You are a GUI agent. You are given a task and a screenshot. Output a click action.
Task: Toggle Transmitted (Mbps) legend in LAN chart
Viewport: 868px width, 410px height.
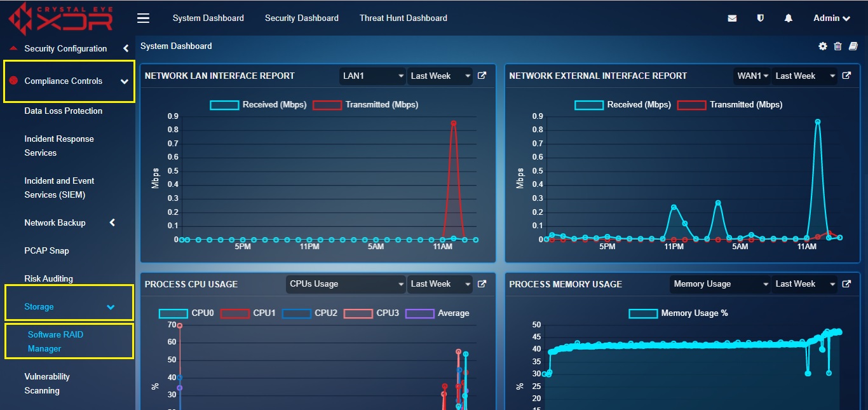click(x=365, y=105)
